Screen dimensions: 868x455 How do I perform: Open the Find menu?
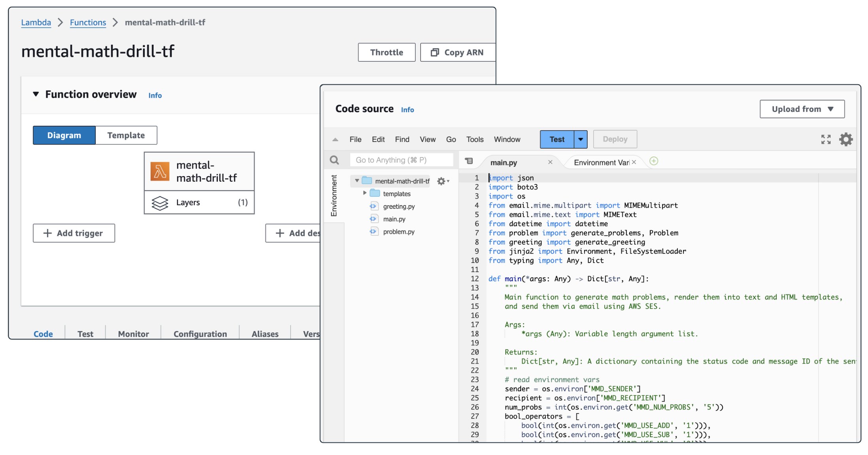tap(402, 139)
